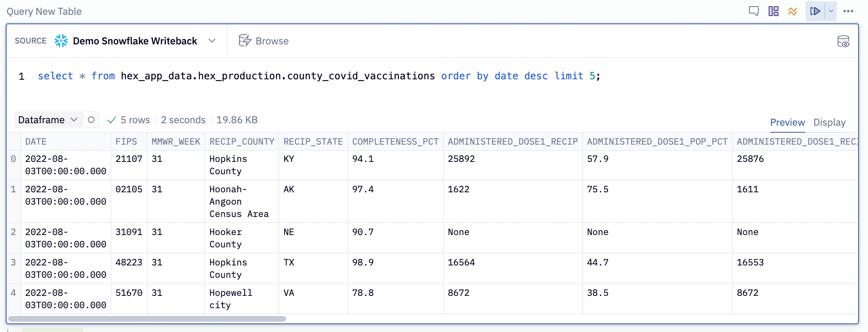Image resolution: width=868 pixels, height=332 pixels.
Task: Click the cell layout view icon
Action: pyautogui.click(x=774, y=11)
